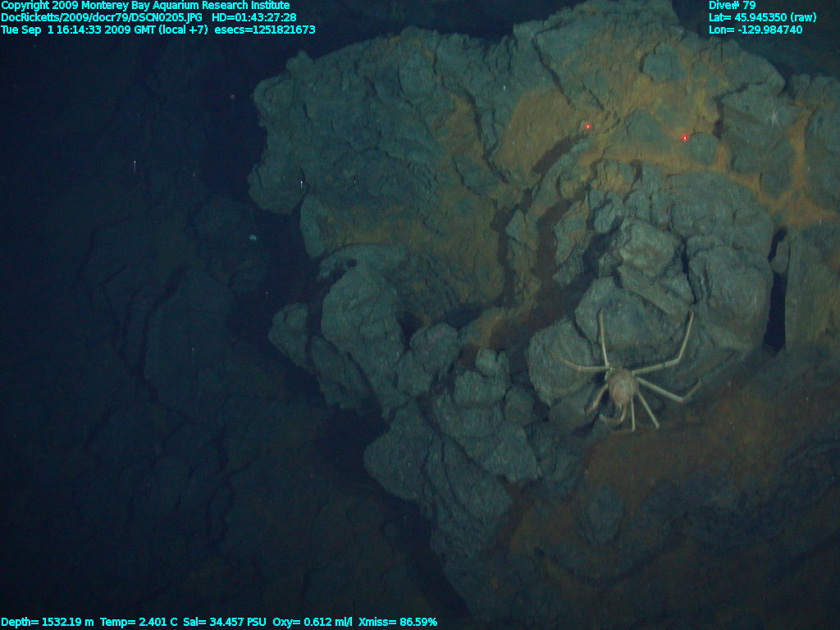This screenshot has width=840, height=630.
Task: Click the copyright text 'Copyright 2009 Monterey Bay Aquarium Research Institute'
Action: coord(146,6)
